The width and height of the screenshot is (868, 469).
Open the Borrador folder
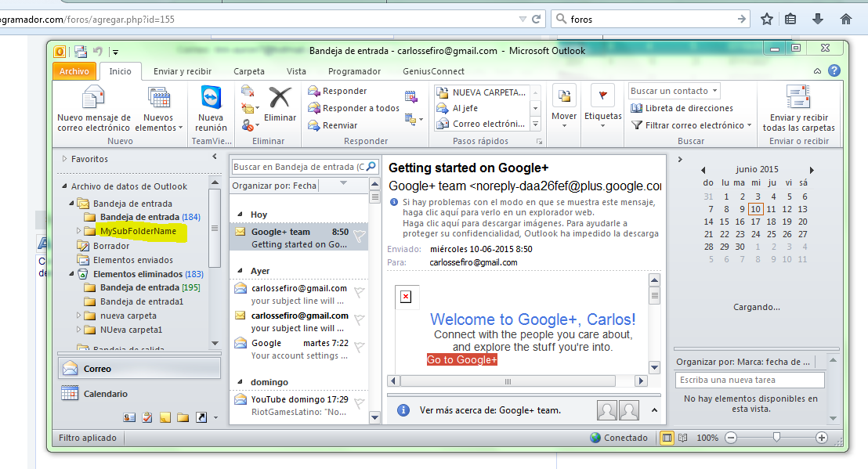111,246
